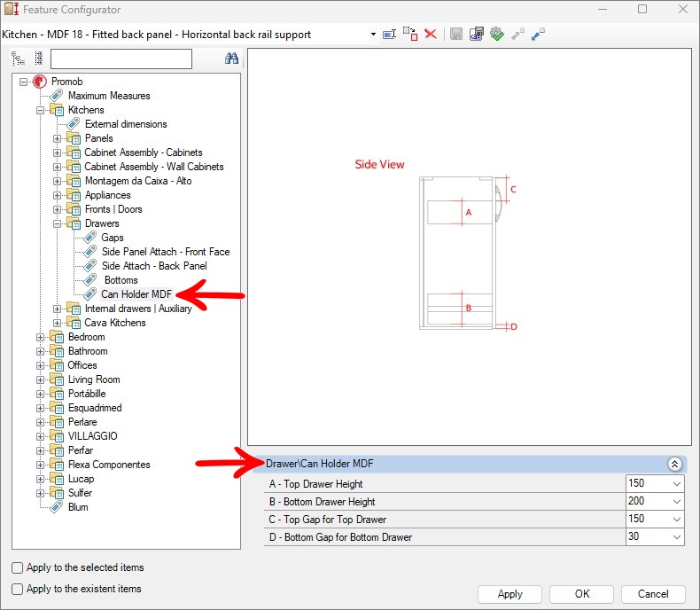Click the Living Room folder icon
This screenshot has width=700, height=610.
(57, 379)
